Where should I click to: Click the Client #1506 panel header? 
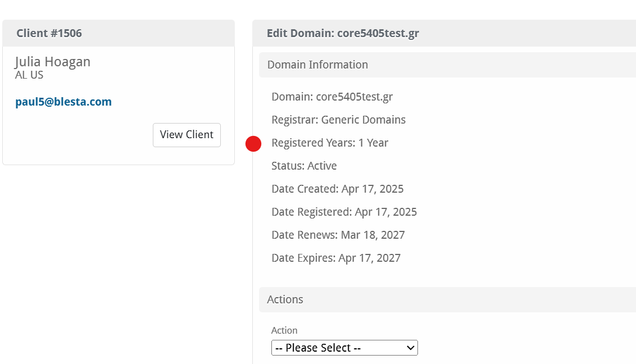(49, 33)
